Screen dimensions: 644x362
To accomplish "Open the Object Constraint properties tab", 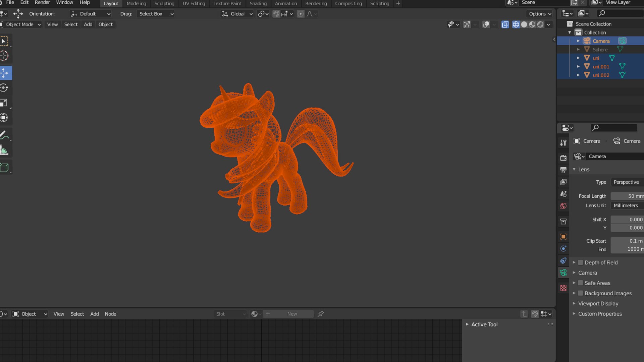I will 563,261.
